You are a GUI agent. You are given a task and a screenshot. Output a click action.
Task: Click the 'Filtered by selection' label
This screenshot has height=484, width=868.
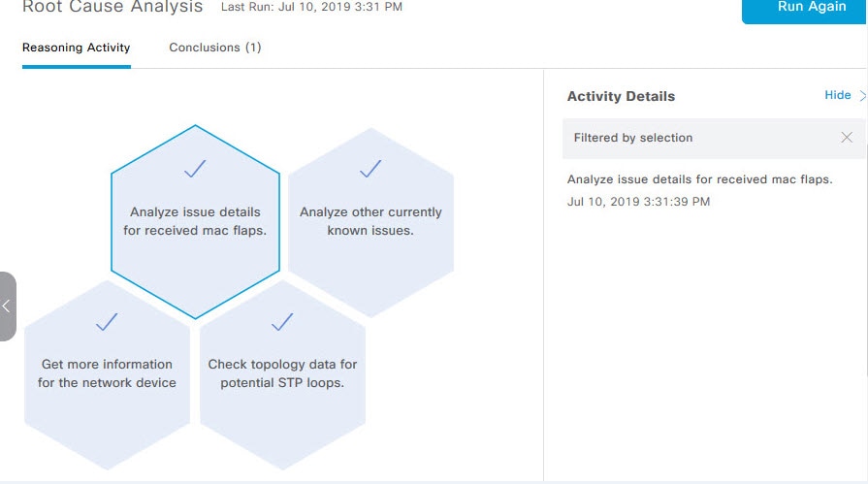(x=633, y=138)
